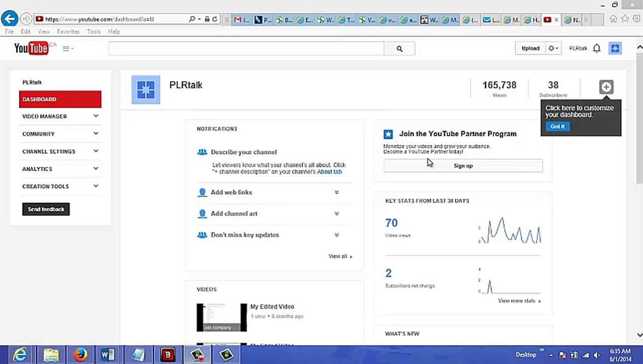This screenshot has width=643, height=364.
Task: Open Microsoft Word from the taskbar
Action: click(108, 355)
